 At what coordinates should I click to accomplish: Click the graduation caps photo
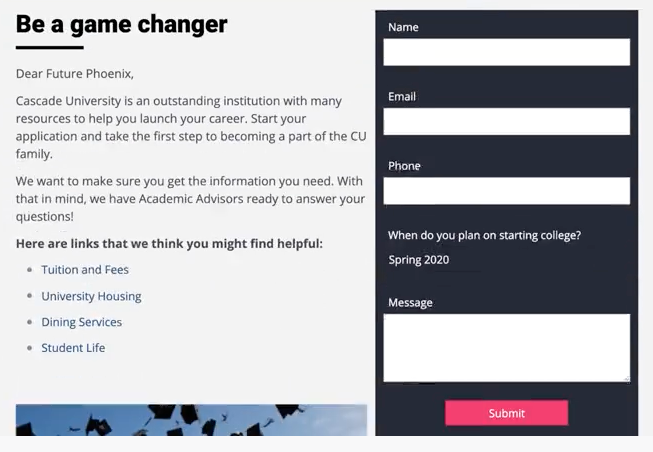coord(191,420)
